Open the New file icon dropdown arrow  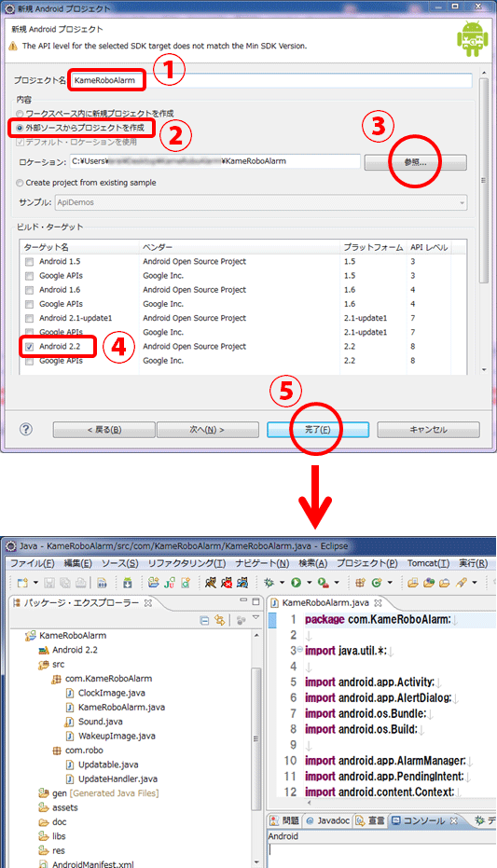pyautogui.click(x=36, y=583)
